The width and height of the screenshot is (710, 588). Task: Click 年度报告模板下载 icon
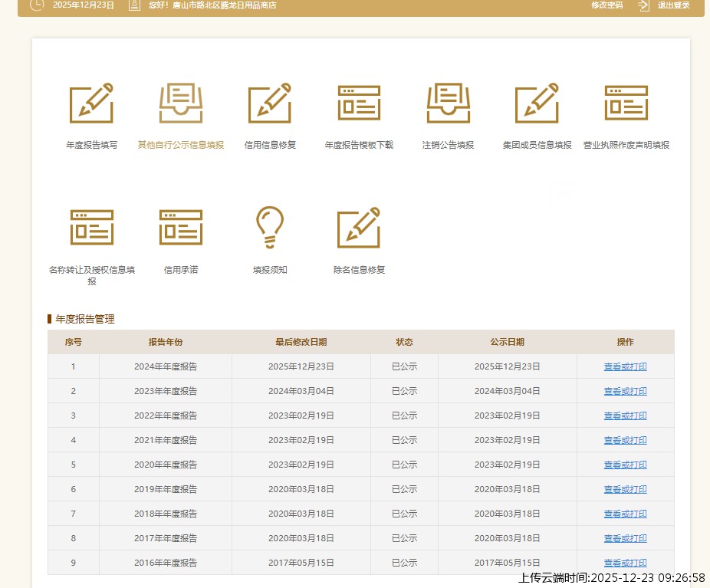(x=359, y=103)
